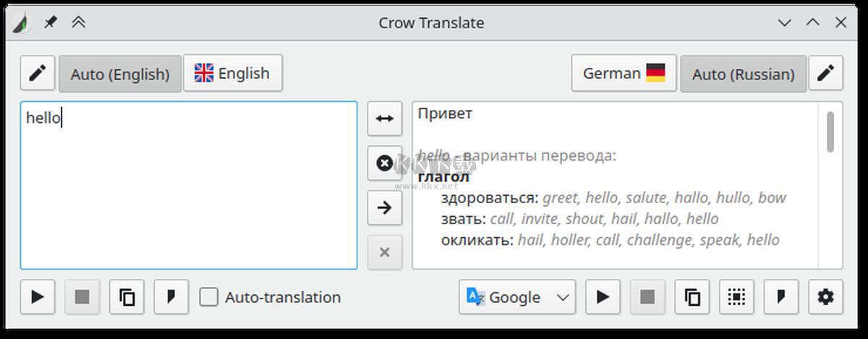Open the Google translation engine dropdown
The image size is (868, 339).
pos(517,297)
